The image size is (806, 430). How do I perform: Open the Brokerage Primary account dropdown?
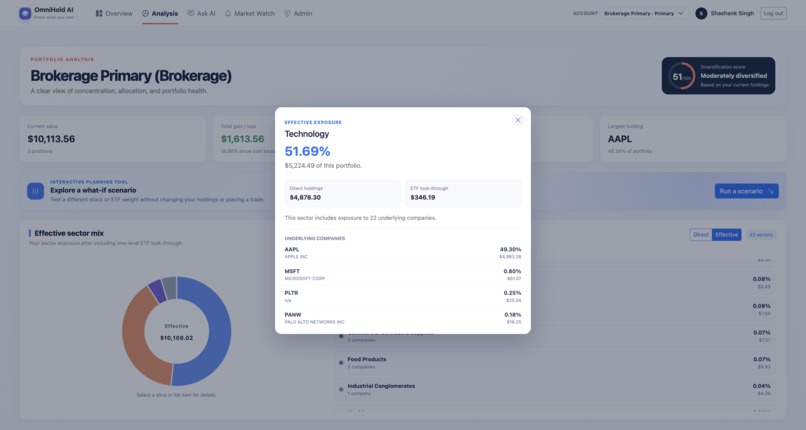(x=644, y=13)
